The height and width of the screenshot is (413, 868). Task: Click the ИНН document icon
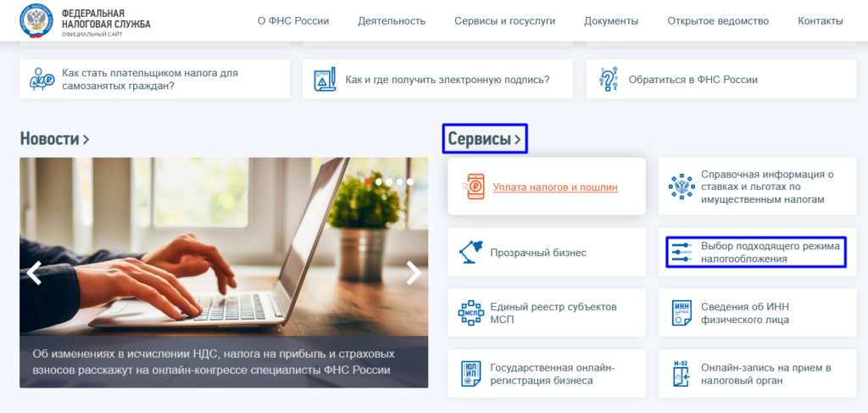pos(682,313)
